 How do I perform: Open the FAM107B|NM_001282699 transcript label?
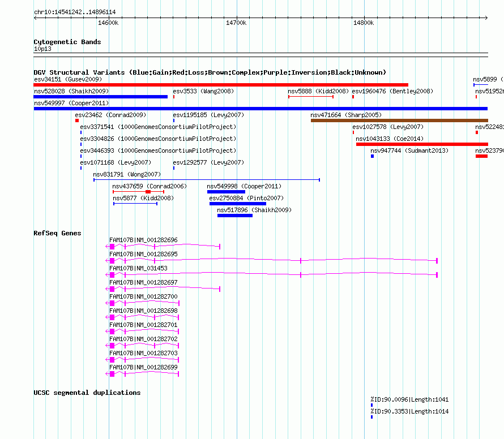click(x=143, y=367)
